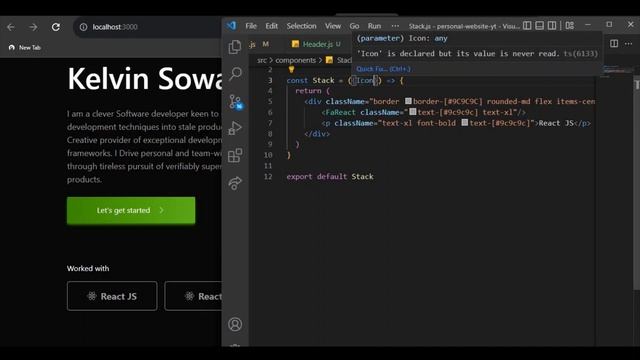The image size is (640, 360).
Task: Open the File menu
Action: coord(251,26)
